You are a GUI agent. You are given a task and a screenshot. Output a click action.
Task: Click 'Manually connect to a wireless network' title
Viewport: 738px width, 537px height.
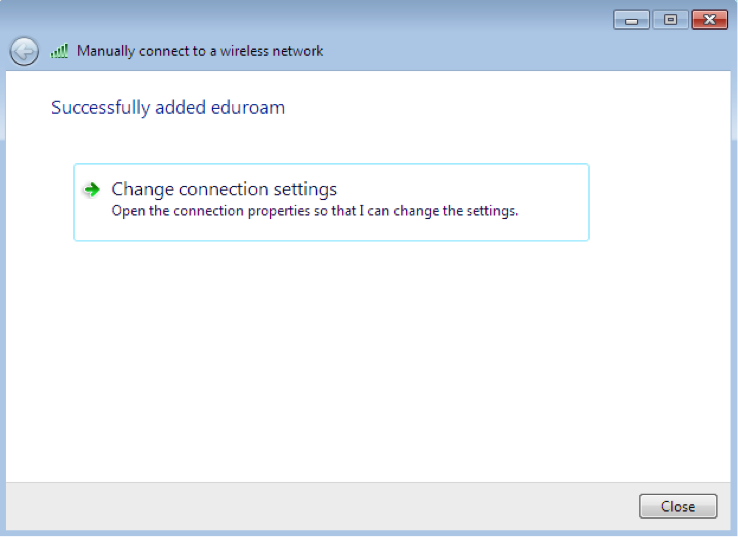200,51
